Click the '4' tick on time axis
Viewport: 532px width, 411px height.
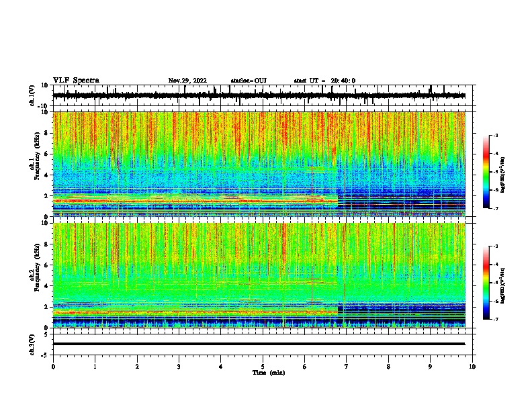point(220,367)
